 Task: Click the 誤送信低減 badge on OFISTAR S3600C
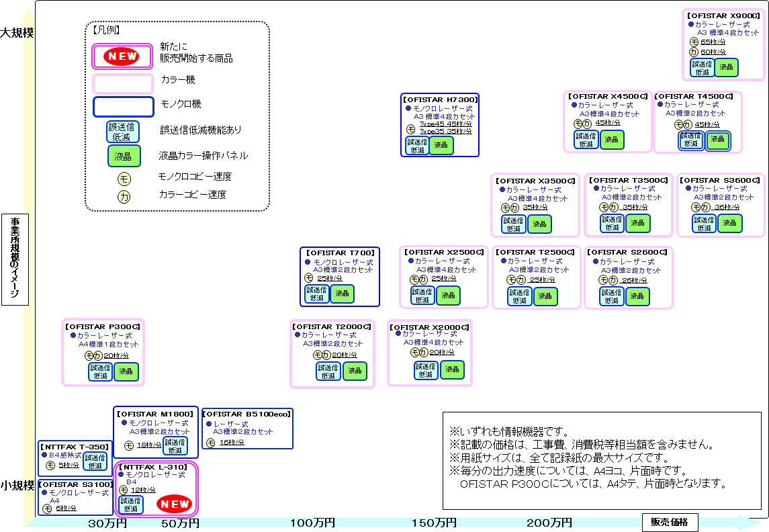tap(705, 224)
